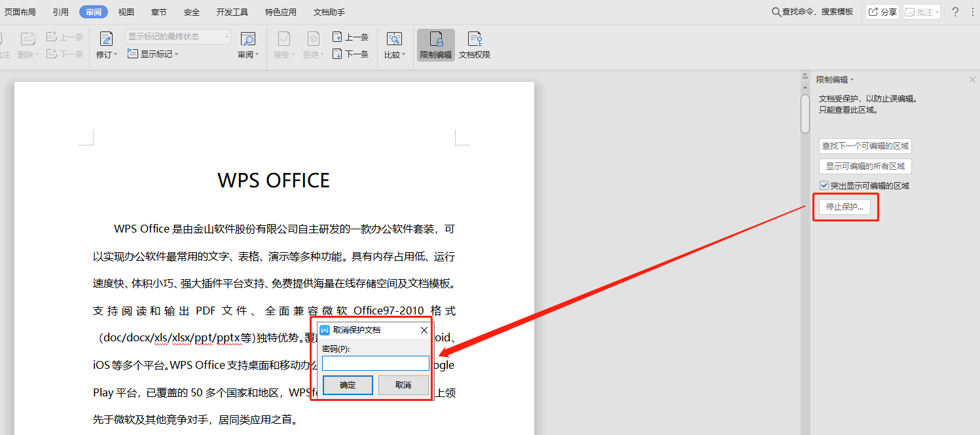Click the 停止保护... button
The height and width of the screenshot is (435, 980).
[x=844, y=207]
